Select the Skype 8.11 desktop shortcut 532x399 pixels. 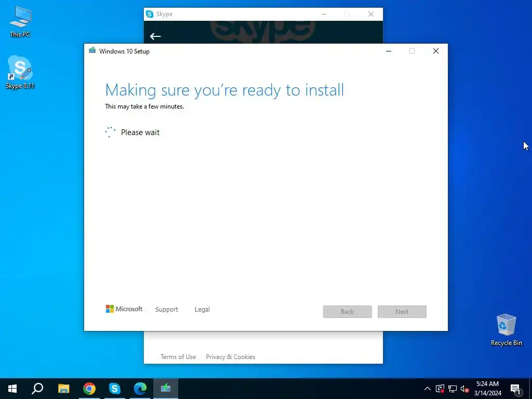click(20, 72)
